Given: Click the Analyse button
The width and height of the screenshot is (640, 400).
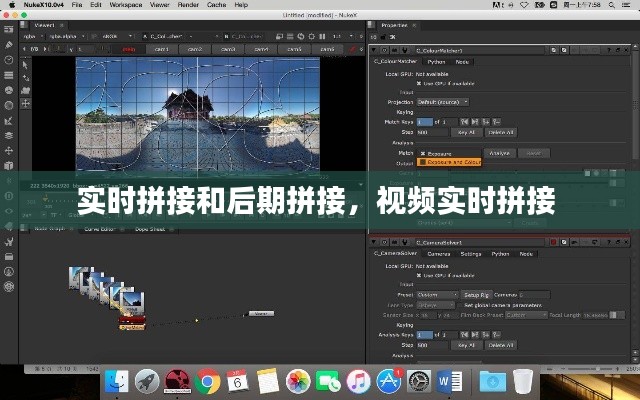Looking at the screenshot, I should click(500, 153).
